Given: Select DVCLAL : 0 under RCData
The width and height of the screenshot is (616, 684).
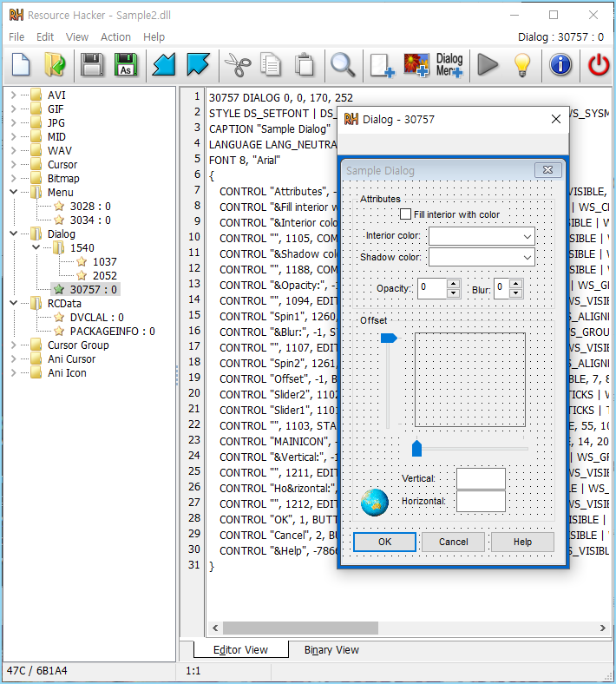Looking at the screenshot, I should pos(97,318).
